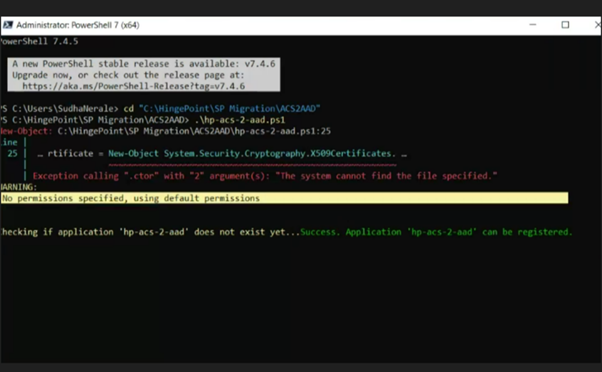602x372 pixels.
Task: Click the window title 'Administrator: PowerShell 7 (x64)'
Action: 78,25
